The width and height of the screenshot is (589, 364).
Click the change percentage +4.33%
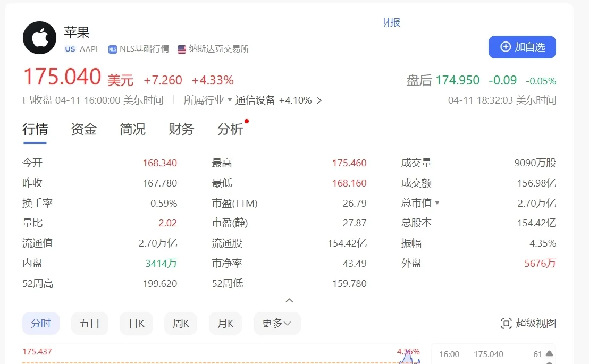tap(213, 80)
